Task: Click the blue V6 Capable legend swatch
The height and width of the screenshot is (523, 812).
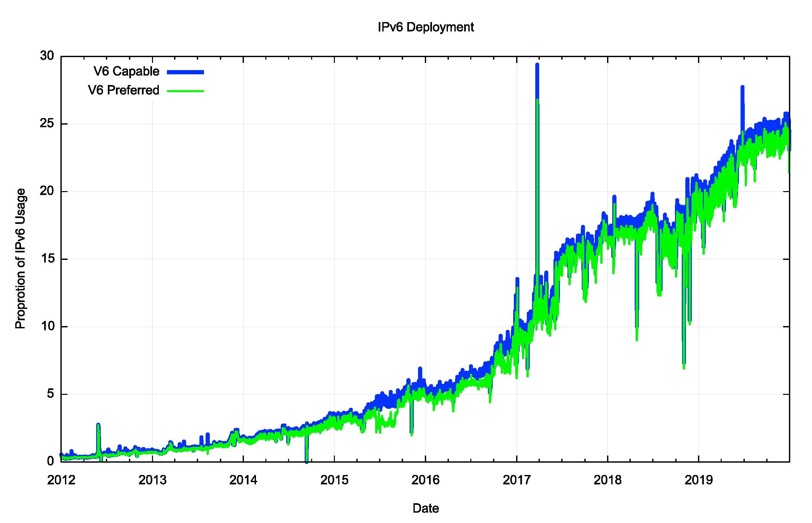Action: click(x=185, y=72)
